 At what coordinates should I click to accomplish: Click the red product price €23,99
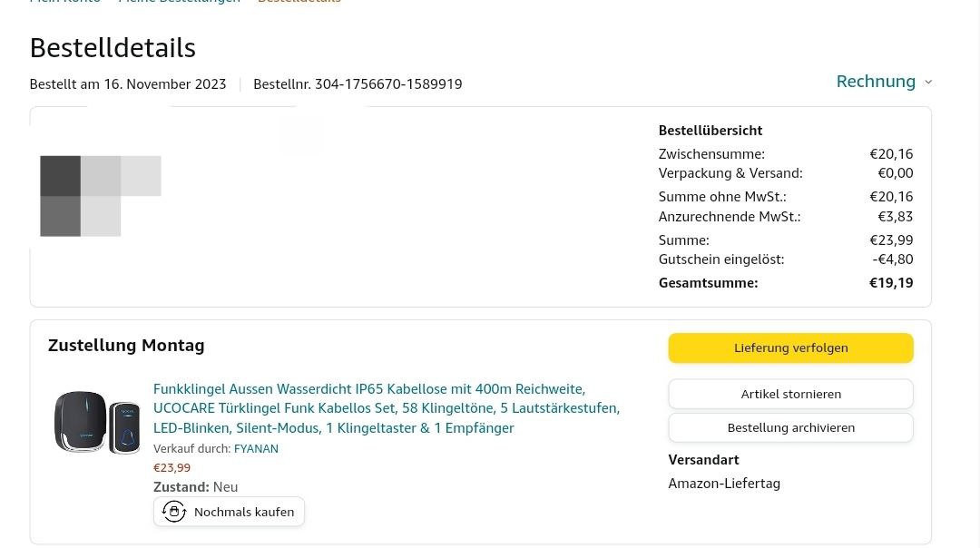pos(171,468)
